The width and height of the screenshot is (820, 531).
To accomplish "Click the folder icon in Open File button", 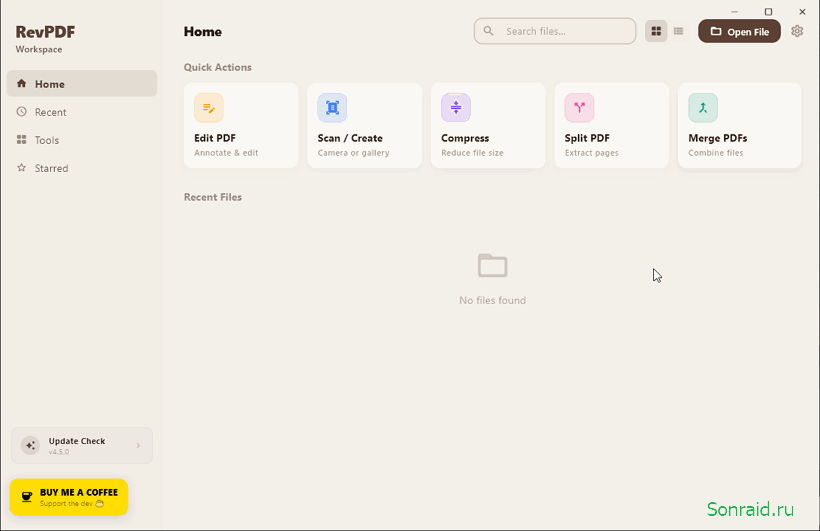I will 716,31.
